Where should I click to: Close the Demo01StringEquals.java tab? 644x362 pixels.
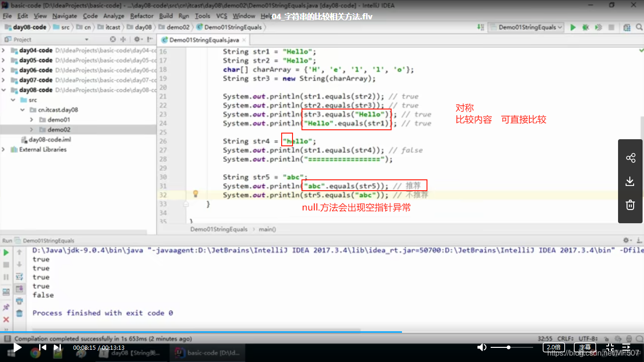click(x=244, y=40)
